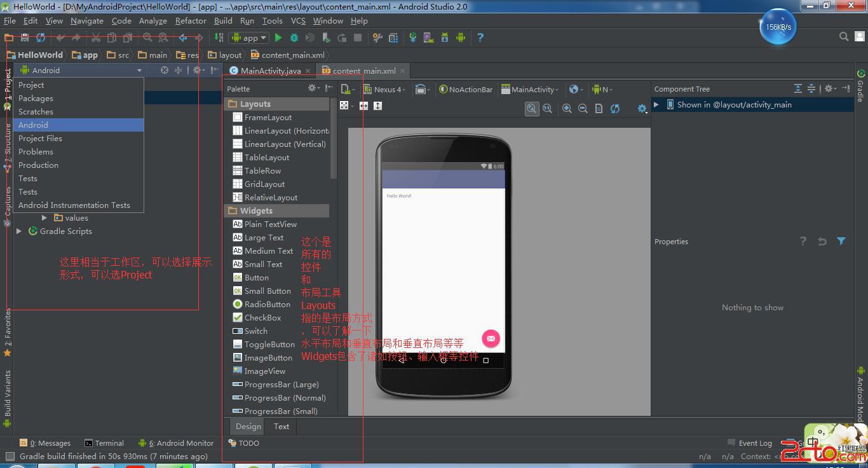The height and width of the screenshot is (468, 868).
Task: Switch to the MainActivity.java tab
Action: point(270,71)
